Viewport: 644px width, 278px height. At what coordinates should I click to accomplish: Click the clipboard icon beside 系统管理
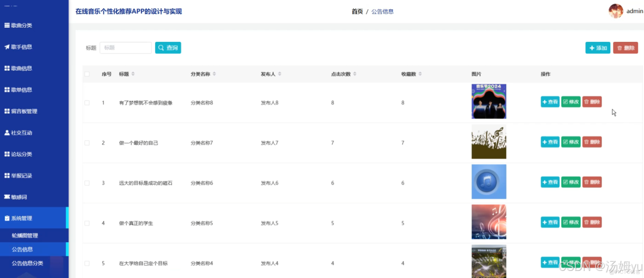(x=7, y=219)
